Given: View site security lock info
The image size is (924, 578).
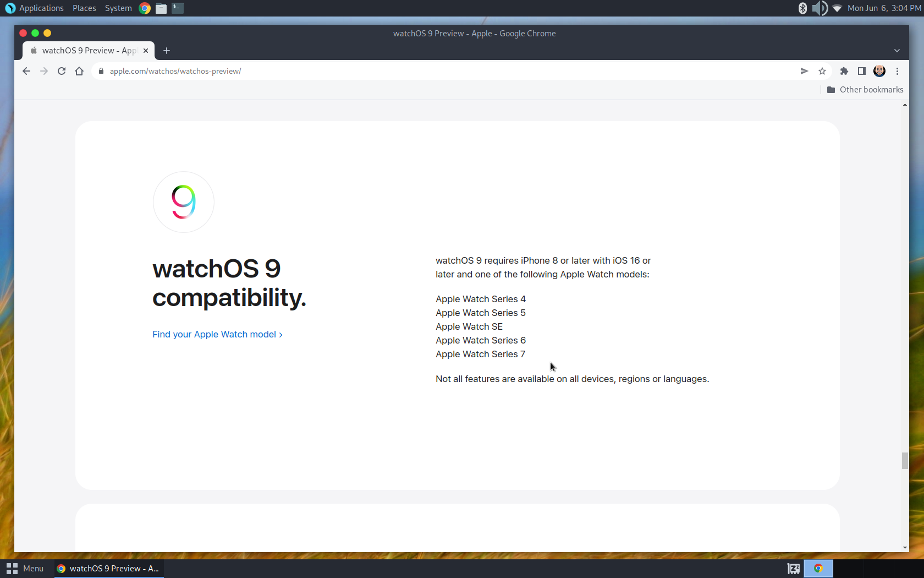Looking at the screenshot, I should [x=101, y=71].
